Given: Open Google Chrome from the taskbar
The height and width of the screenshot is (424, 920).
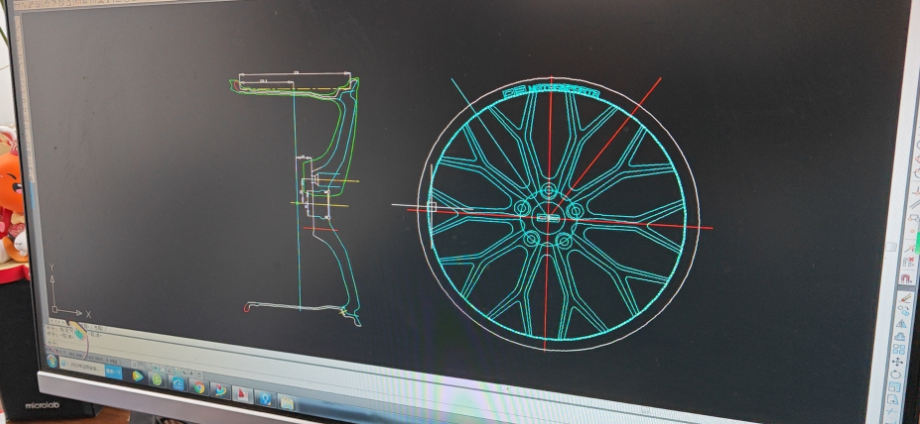Looking at the screenshot, I should pos(199,386).
